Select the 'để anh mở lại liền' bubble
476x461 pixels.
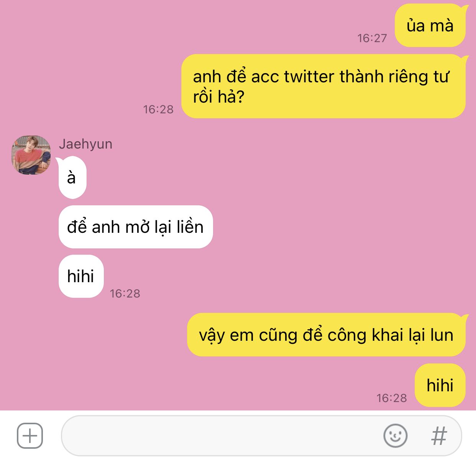click(x=136, y=227)
